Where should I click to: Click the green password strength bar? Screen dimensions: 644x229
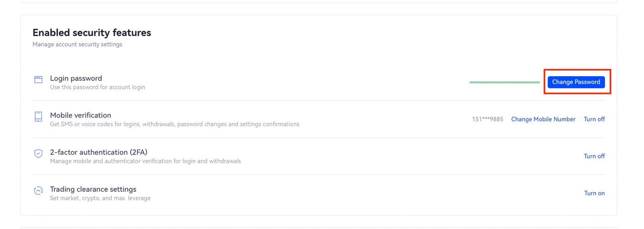(x=505, y=82)
